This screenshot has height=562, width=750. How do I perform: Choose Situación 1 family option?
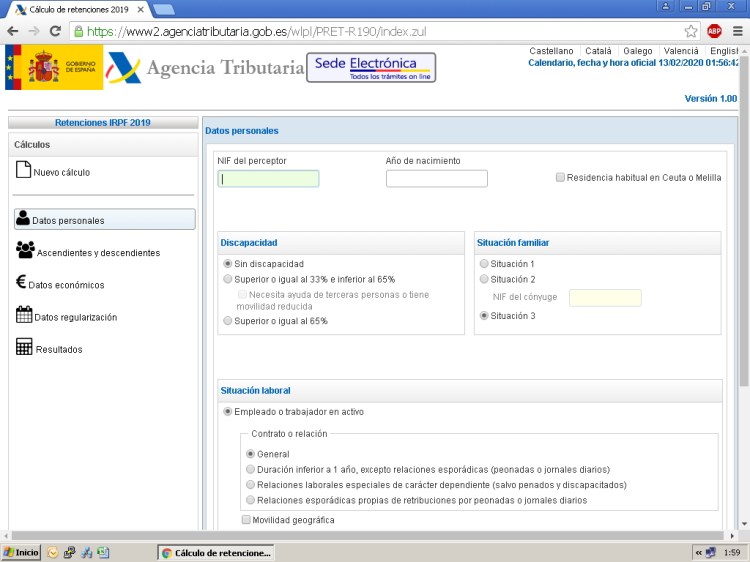(485, 264)
